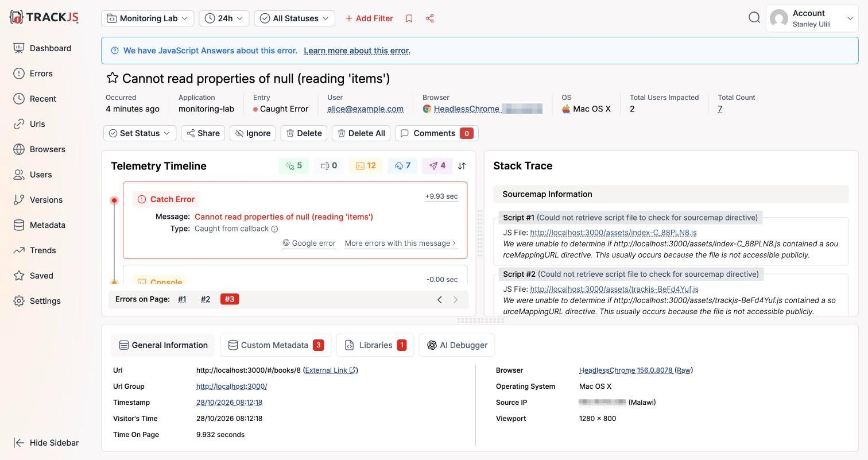Follow the Learn more about this error link
Viewport: 868px width, 460px height.
[357, 51]
